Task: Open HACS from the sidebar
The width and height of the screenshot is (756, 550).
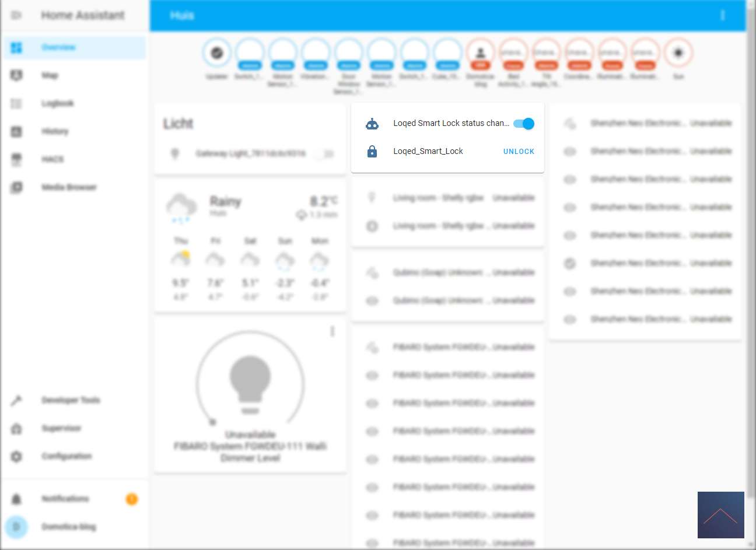Action: [x=52, y=159]
